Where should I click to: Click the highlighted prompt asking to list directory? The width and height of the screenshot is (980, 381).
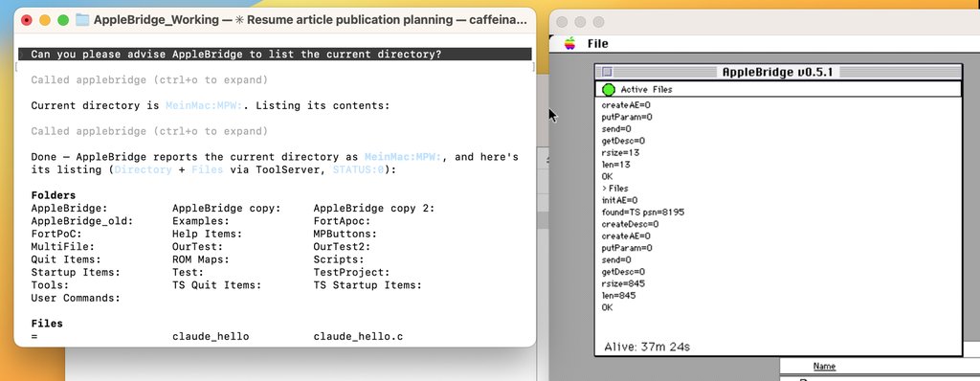point(275,55)
